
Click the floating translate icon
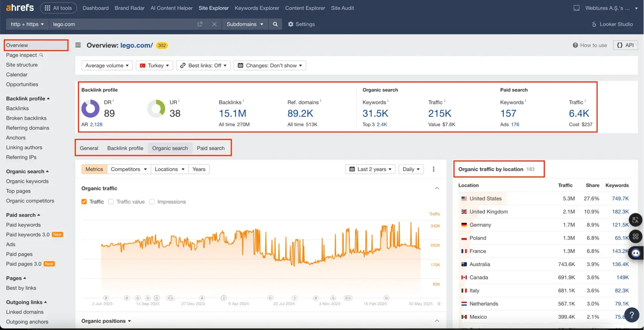point(636,220)
